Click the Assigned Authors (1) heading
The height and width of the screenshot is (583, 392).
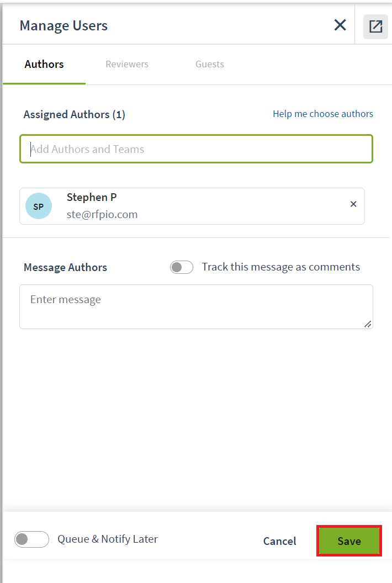click(x=74, y=114)
